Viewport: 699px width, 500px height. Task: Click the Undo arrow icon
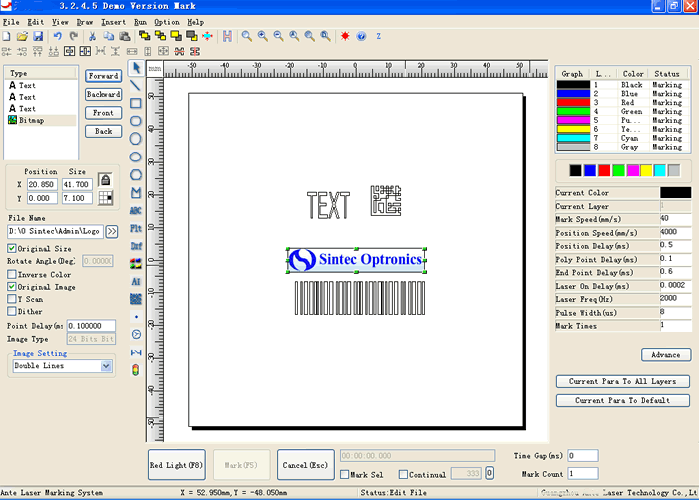tap(58, 36)
